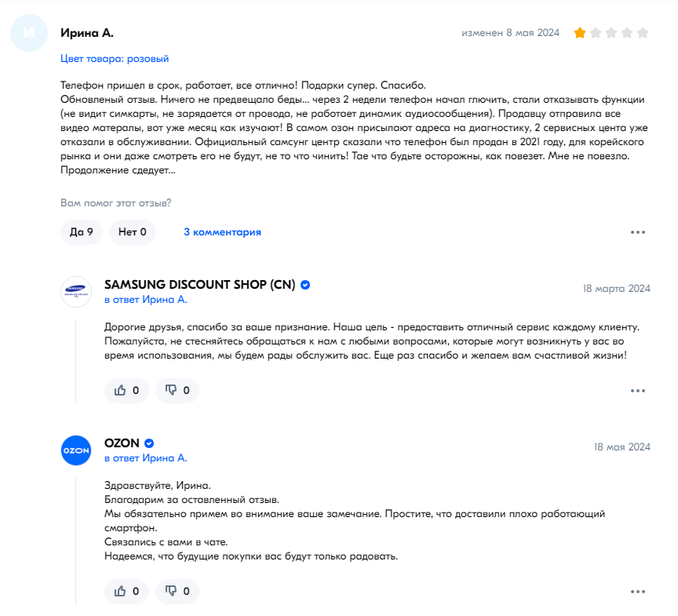Vote Нет 0 on review helpfulness
678x616 pixels.
(133, 232)
